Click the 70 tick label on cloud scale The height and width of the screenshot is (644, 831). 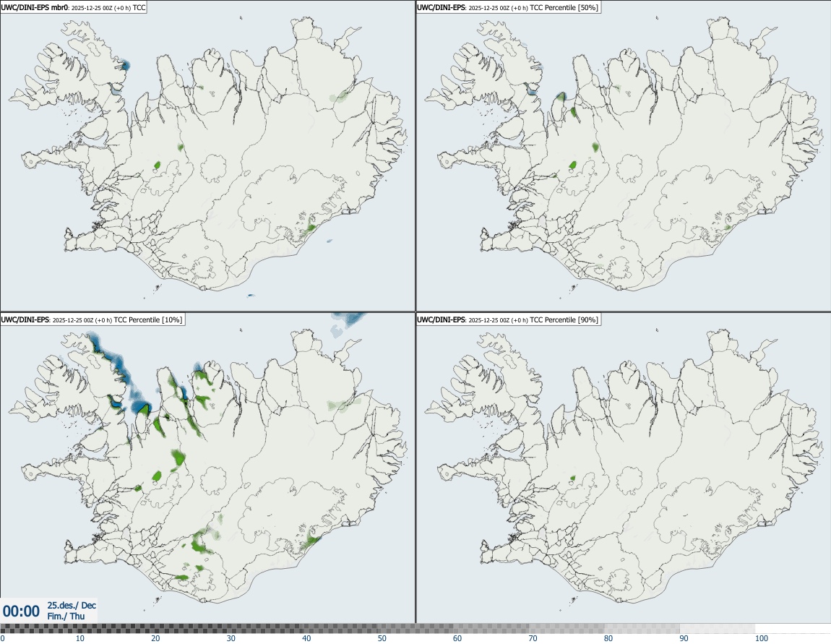pyautogui.click(x=533, y=638)
